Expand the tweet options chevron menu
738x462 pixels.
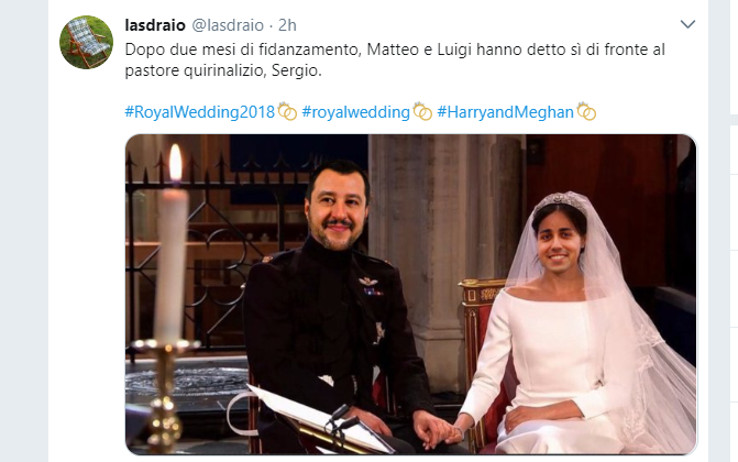click(x=688, y=24)
